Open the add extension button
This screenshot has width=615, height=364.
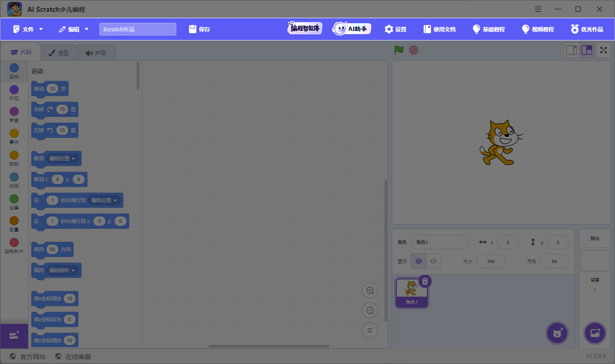pyautogui.click(x=14, y=336)
